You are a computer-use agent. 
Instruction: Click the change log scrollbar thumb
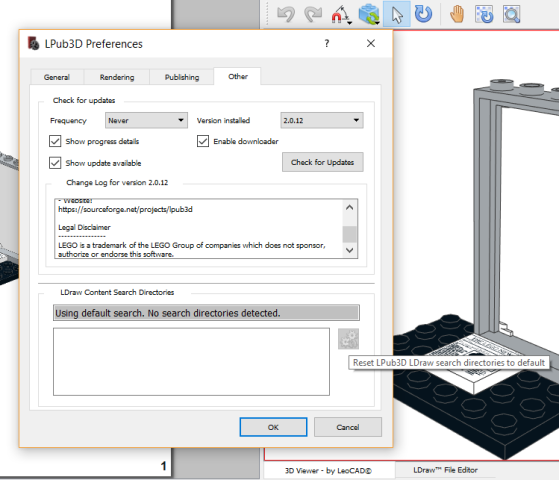click(x=349, y=234)
